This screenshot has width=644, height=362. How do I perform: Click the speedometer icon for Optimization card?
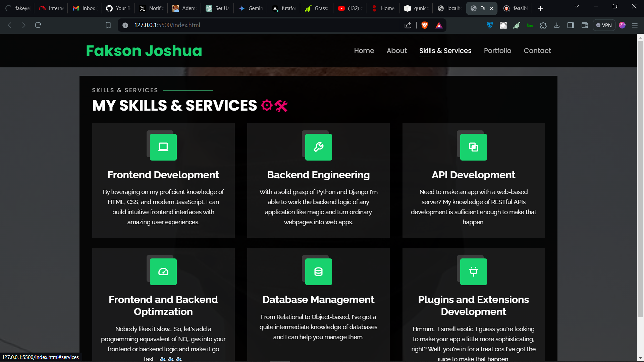pos(163,271)
